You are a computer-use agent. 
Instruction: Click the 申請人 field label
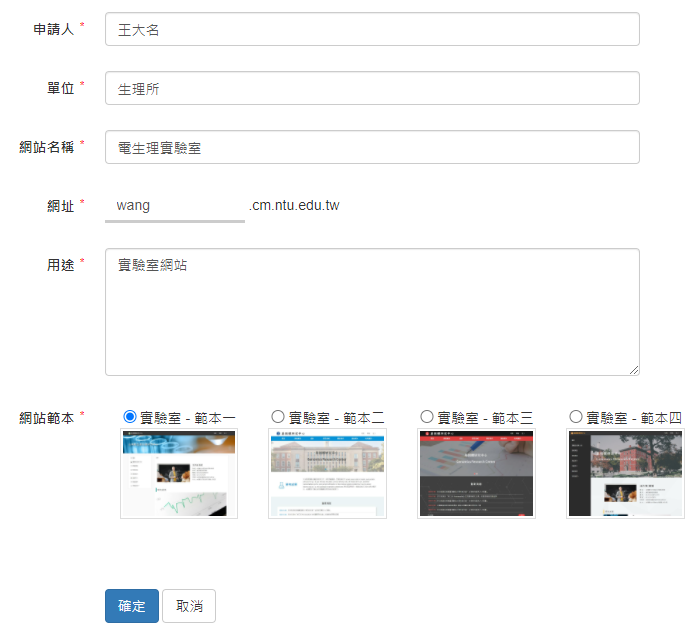pyautogui.click(x=54, y=29)
